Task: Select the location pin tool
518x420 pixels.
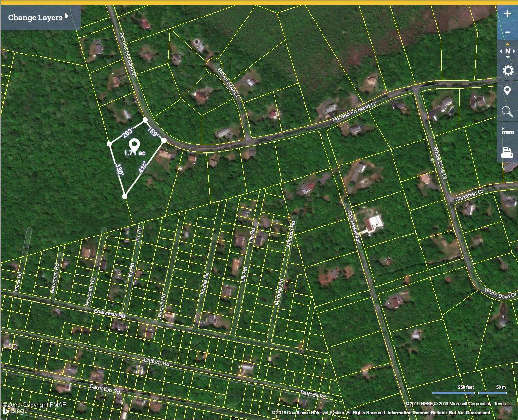Action: 507,91
